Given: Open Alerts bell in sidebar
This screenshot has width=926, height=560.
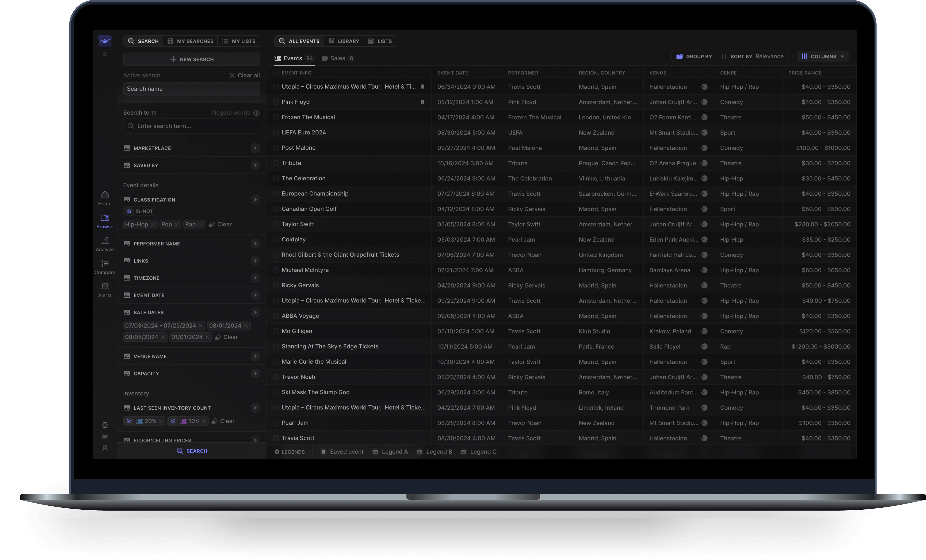Looking at the screenshot, I should (x=105, y=290).
